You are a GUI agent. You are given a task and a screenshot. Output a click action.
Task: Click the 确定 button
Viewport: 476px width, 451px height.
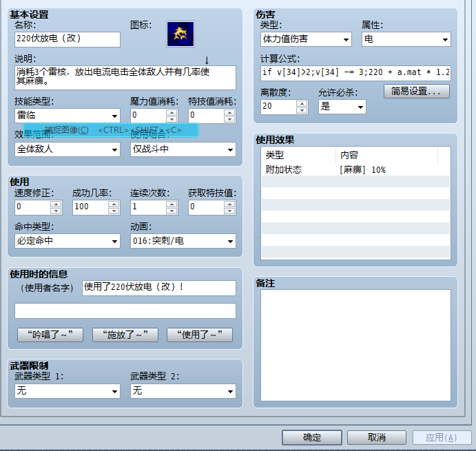pyautogui.click(x=312, y=437)
